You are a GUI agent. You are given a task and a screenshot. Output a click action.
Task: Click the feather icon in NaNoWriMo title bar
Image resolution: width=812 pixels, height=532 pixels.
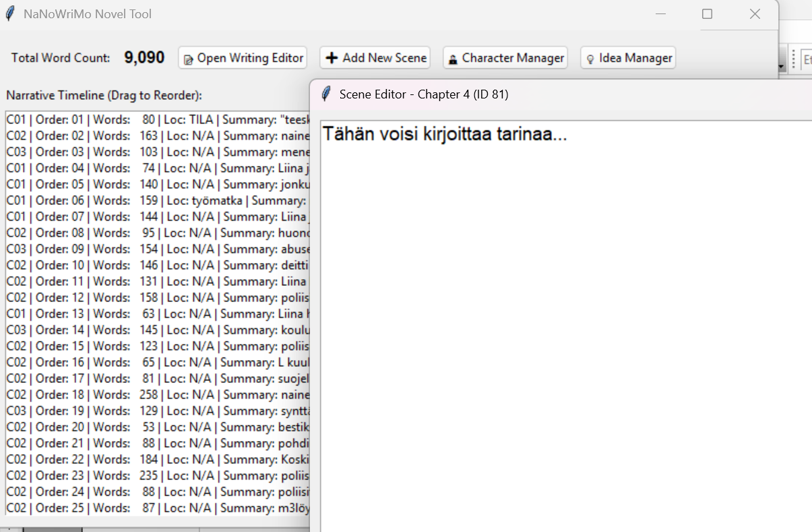coord(10,14)
